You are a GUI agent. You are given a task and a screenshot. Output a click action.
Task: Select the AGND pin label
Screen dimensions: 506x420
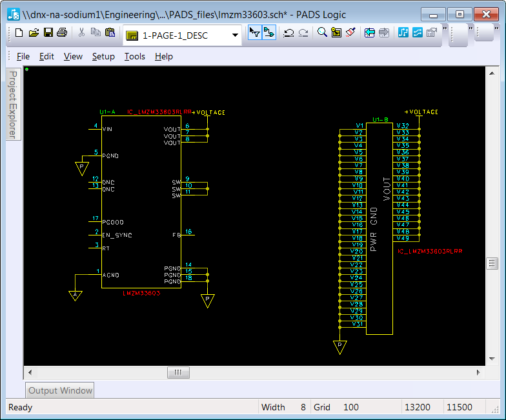[x=111, y=275]
